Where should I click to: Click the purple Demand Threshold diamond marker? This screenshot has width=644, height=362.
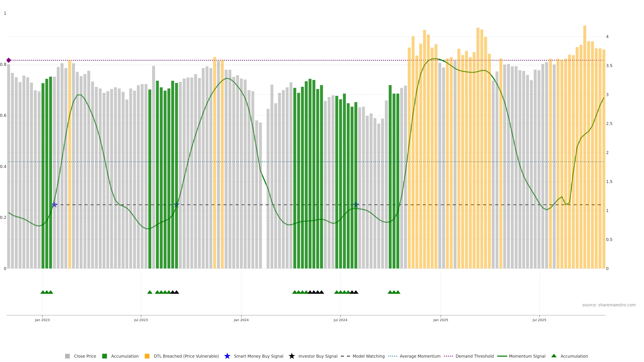[x=9, y=60]
